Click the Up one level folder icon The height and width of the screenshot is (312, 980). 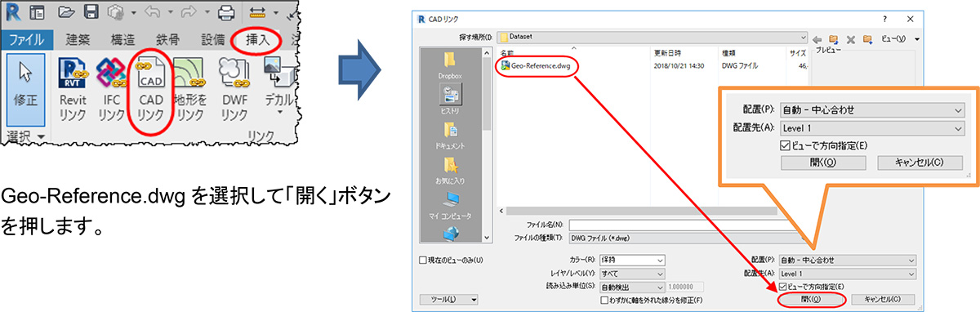834,38
